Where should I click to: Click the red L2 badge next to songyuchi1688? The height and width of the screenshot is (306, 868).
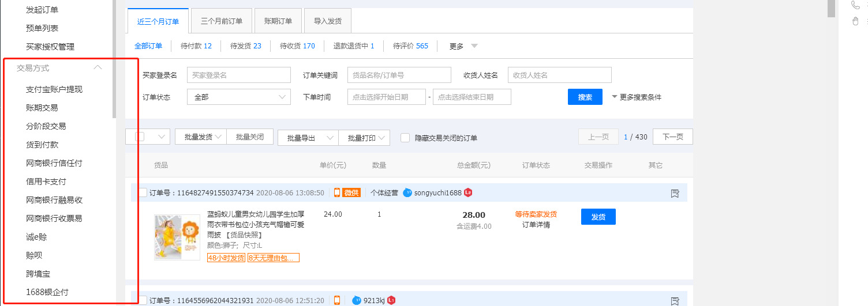point(468,192)
